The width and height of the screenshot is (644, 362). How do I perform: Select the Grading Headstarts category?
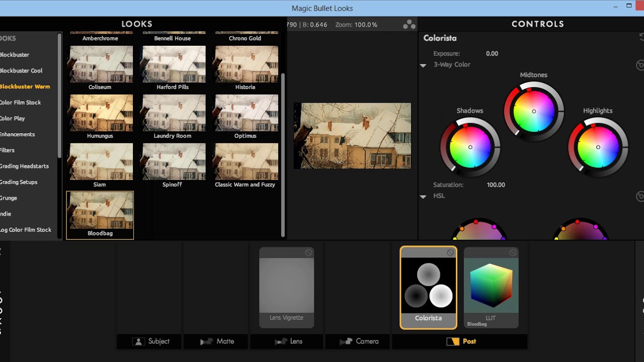24,166
